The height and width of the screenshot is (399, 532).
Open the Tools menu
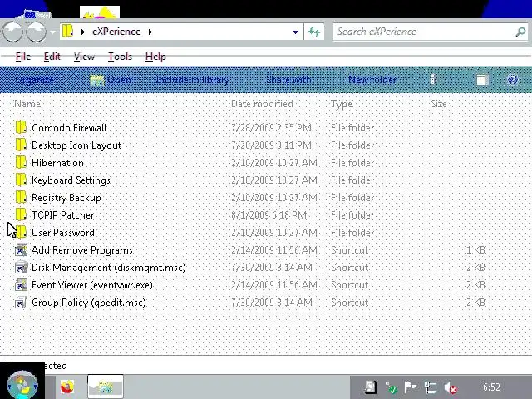[120, 57]
